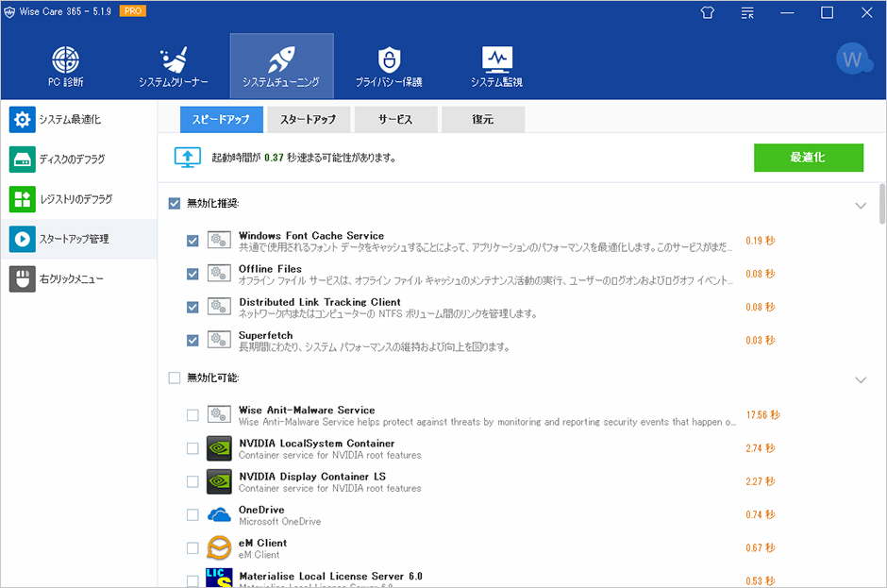Image resolution: width=887 pixels, height=588 pixels.
Task: Check the 無効化可能 group checkbox
Action: [x=175, y=378]
